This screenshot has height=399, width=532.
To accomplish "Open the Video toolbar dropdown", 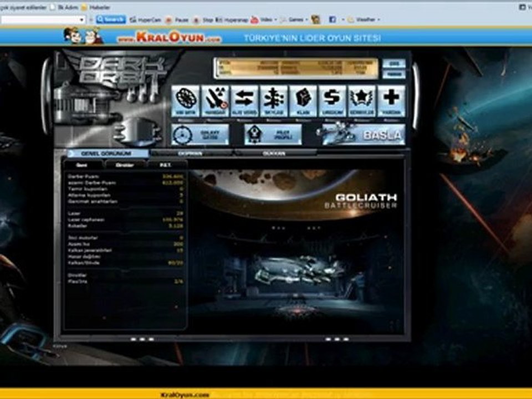I will coord(264,20).
